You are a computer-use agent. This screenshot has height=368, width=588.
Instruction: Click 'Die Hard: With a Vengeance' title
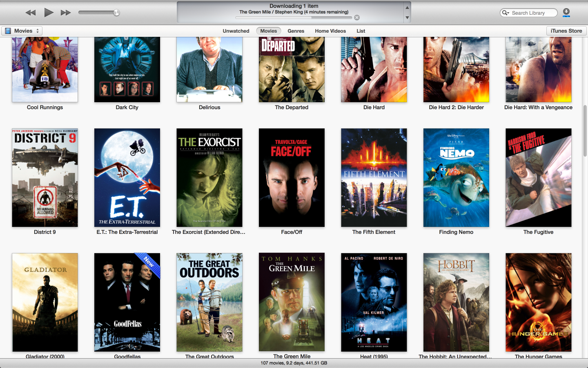539,108
